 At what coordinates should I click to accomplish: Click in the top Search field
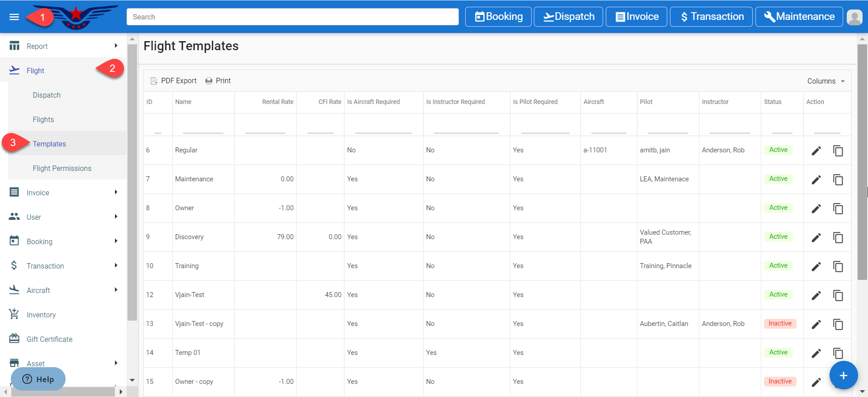point(292,17)
